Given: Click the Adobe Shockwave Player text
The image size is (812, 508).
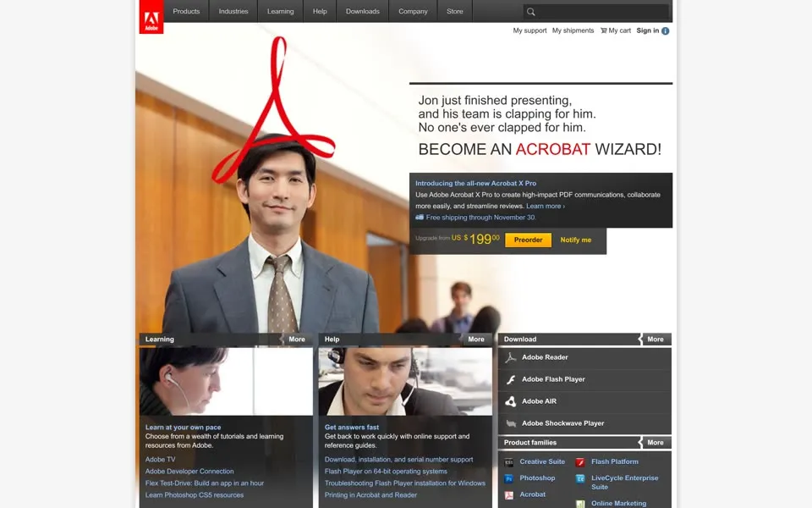Looking at the screenshot, I should point(563,423).
